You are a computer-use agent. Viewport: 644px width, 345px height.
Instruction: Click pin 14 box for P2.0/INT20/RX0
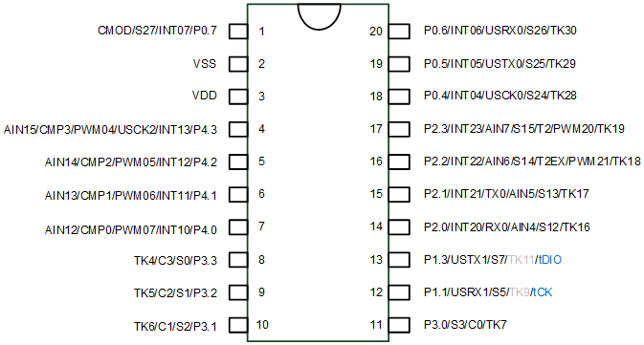click(x=399, y=226)
